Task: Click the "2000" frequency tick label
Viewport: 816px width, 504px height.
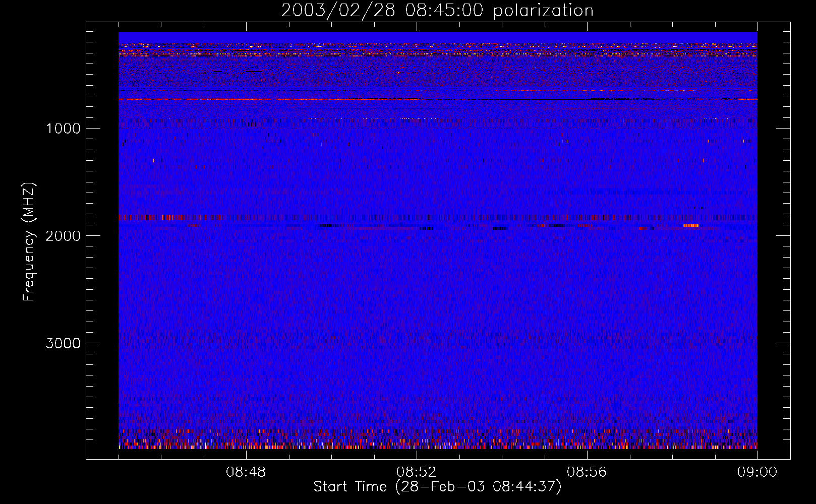Action: pos(63,236)
